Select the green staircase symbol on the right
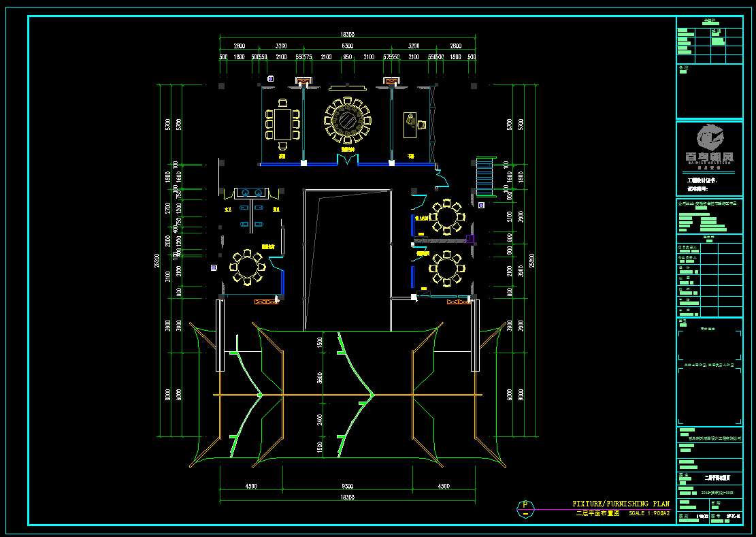 click(x=486, y=176)
